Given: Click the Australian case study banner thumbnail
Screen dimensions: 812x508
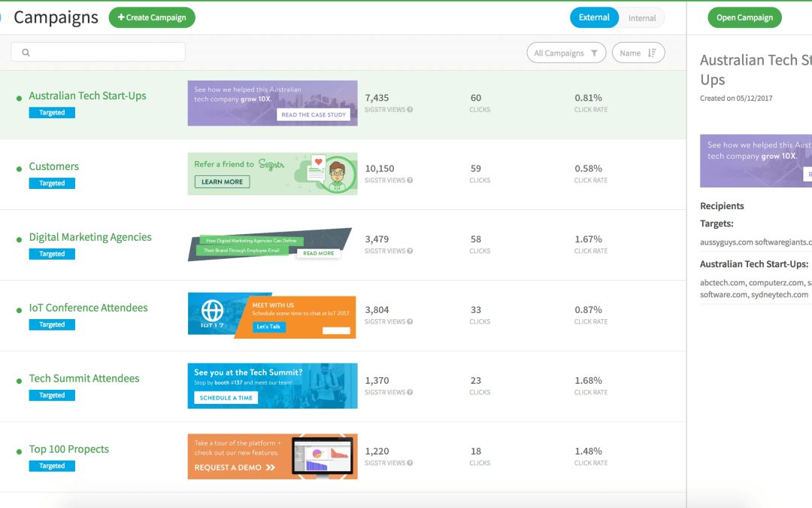Looking at the screenshot, I should [x=272, y=103].
